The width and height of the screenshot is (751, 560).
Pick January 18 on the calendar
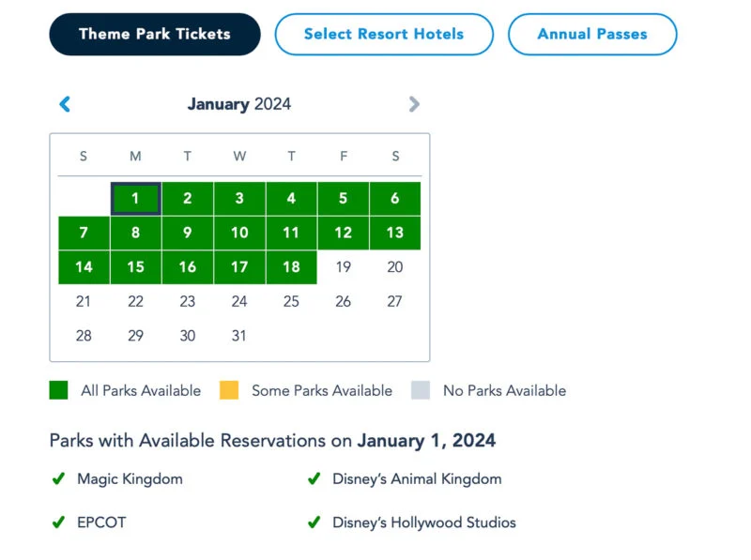[x=291, y=266]
